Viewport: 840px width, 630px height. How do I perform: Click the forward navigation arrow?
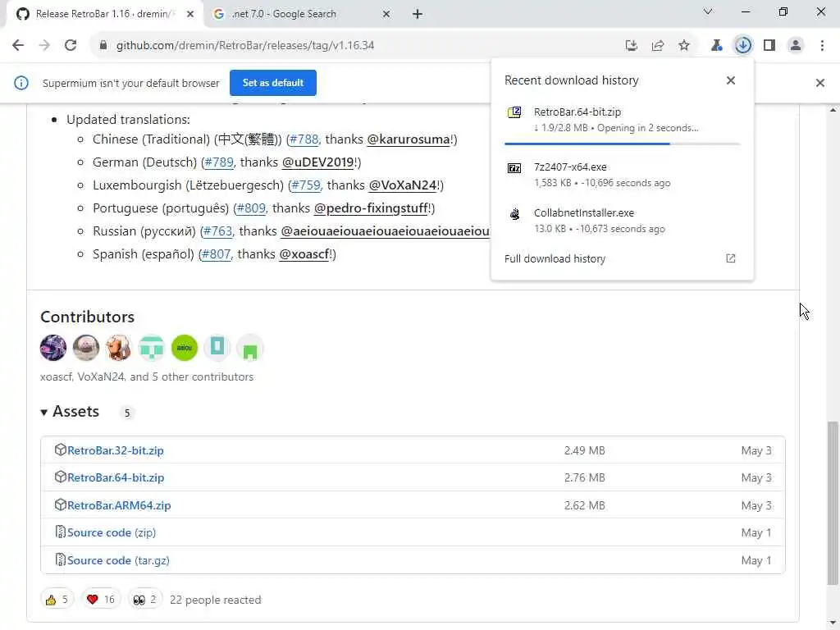(x=44, y=46)
